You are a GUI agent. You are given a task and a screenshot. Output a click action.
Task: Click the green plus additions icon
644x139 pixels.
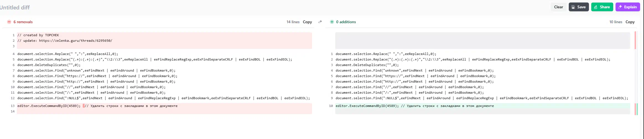coord(332,22)
